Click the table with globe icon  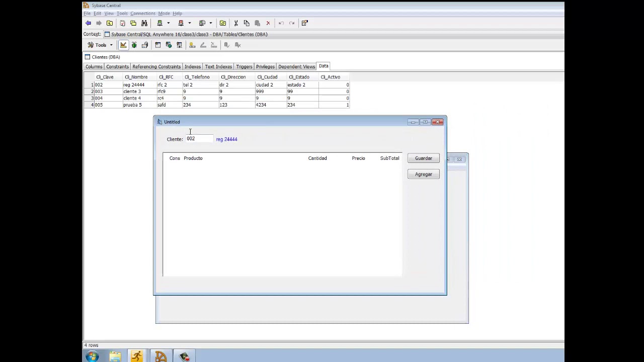[169, 45]
